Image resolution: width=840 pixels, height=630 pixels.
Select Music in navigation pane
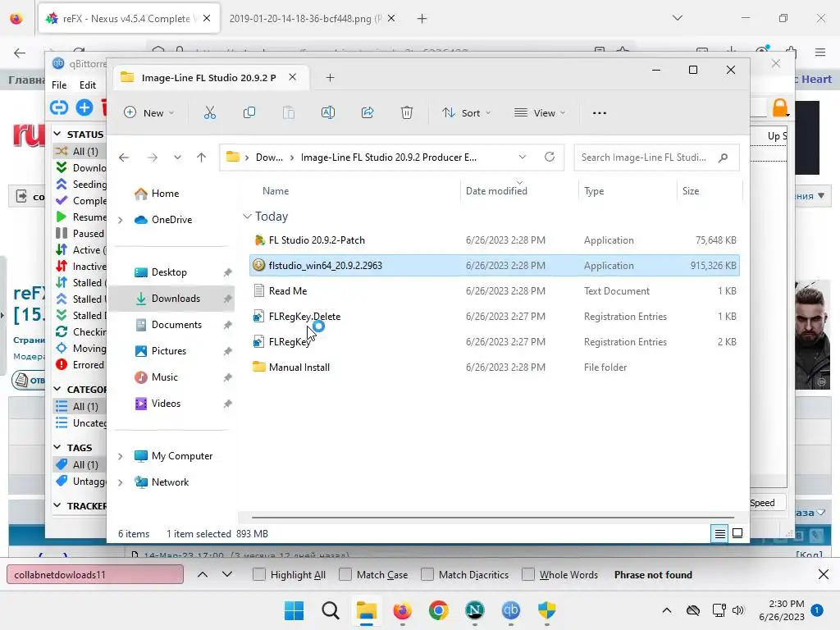(164, 377)
